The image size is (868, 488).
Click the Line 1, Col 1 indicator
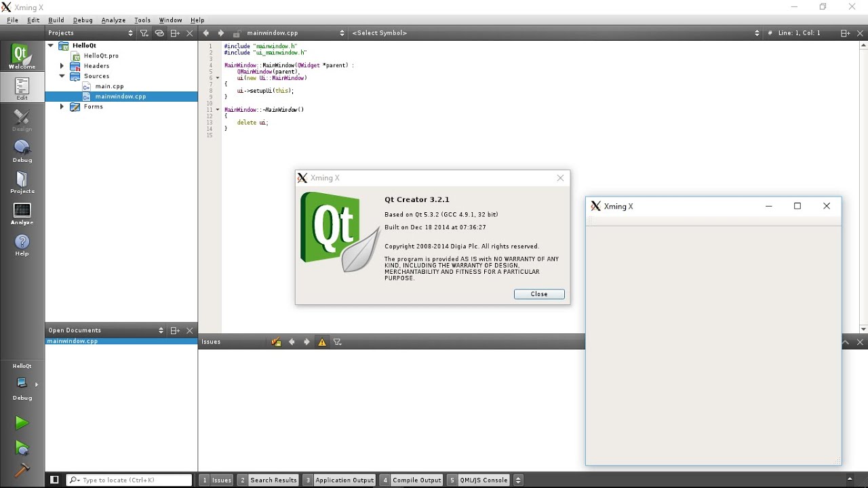[799, 33]
